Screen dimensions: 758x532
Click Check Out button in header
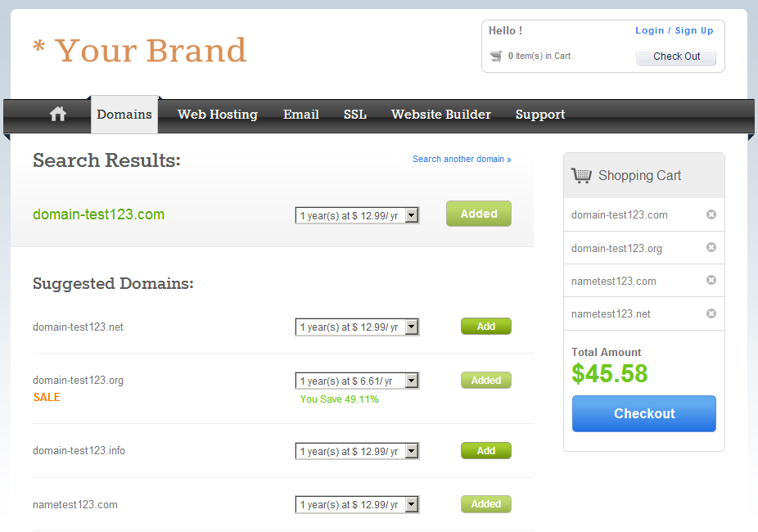pyautogui.click(x=676, y=56)
